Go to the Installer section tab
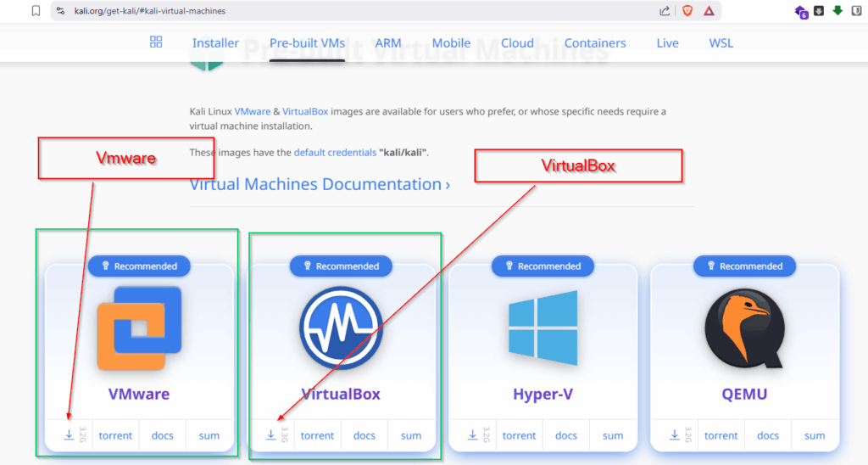Viewport: 868px width, 465px height. pos(215,42)
